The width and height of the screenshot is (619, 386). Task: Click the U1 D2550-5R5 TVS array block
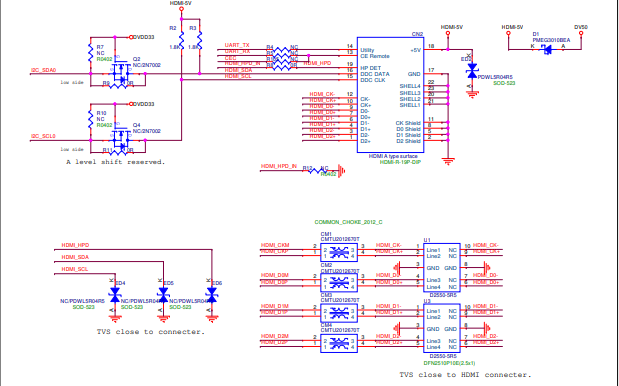pos(442,268)
